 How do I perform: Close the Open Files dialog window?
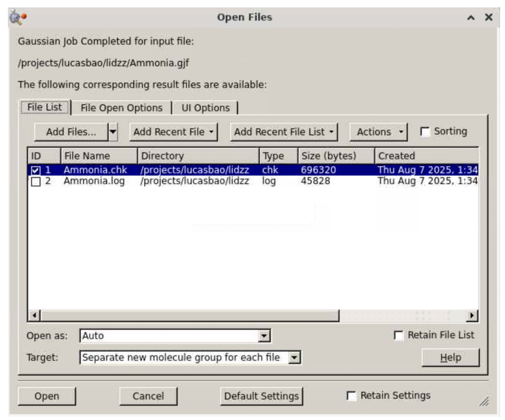[488, 18]
